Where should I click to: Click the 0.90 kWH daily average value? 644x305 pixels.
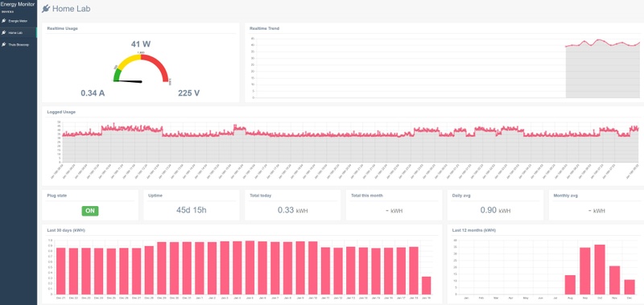495,210
